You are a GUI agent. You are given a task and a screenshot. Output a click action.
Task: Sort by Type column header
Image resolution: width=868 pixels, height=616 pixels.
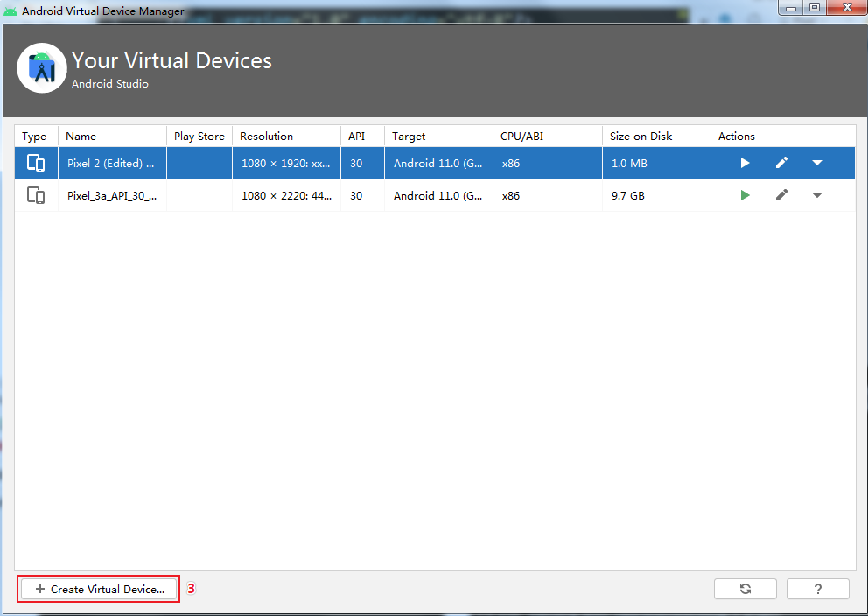(x=36, y=136)
